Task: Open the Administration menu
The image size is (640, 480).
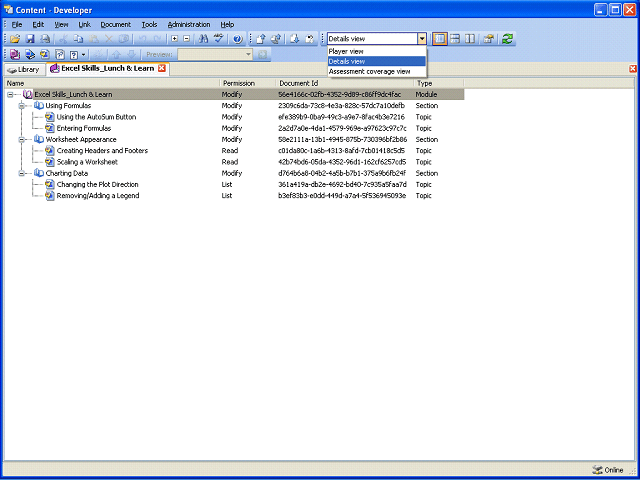Action: pos(189,24)
